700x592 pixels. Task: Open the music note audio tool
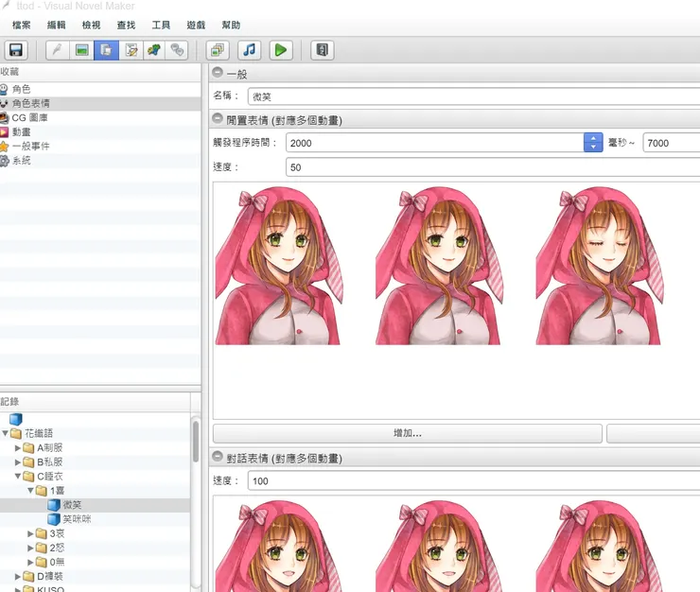pyautogui.click(x=249, y=50)
